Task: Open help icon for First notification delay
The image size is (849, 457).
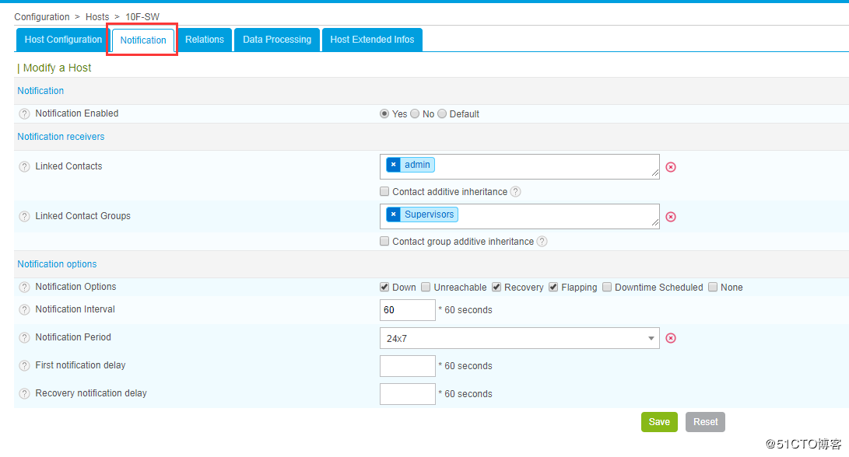Action: point(24,365)
